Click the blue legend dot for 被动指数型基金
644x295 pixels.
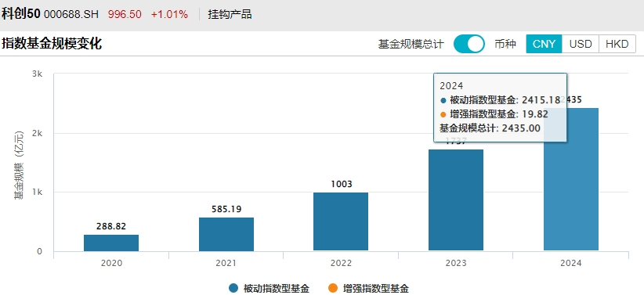coord(233,289)
